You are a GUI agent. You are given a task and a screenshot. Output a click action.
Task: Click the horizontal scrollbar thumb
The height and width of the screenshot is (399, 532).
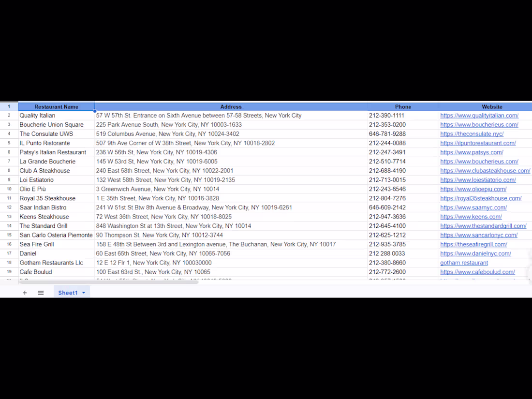pyautogui.click(x=108, y=281)
